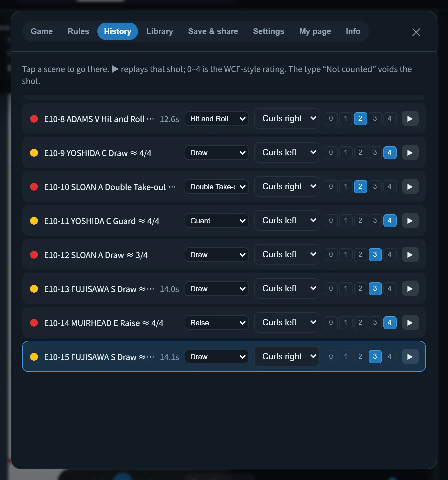This screenshot has height=480, width=448.
Task: Open shot type dropdown for E10-8 Hit and Roll
Action: click(217, 119)
